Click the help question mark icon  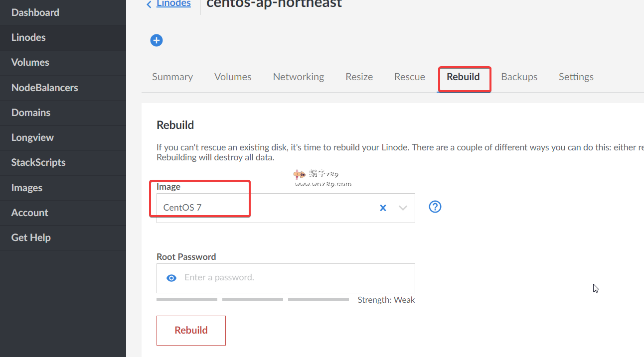(x=435, y=207)
